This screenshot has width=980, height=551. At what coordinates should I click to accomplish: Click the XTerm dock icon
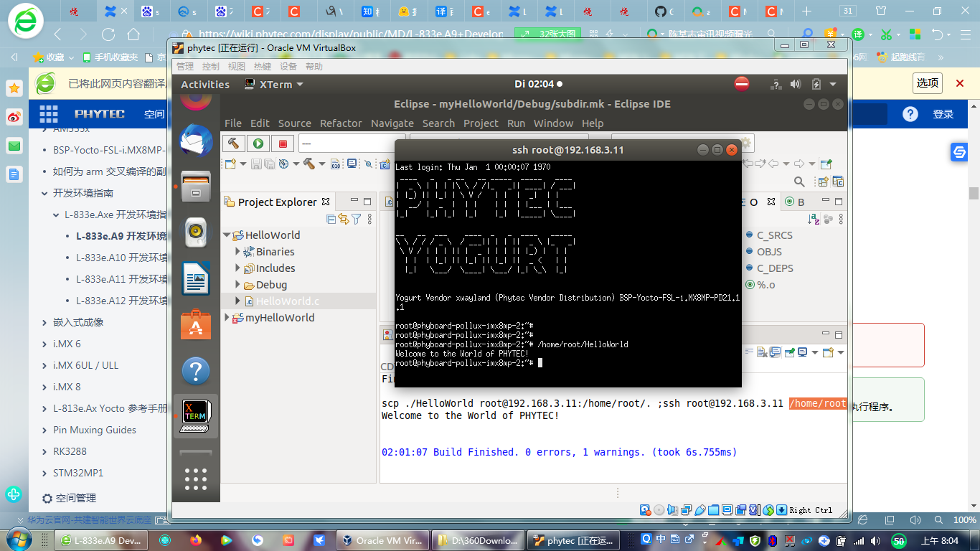(196, 416)
